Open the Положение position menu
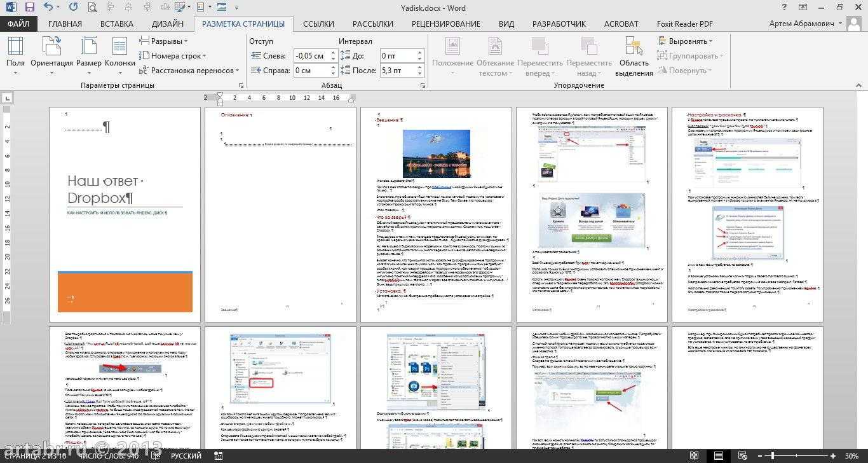868x463 pixels. (452, 57)
